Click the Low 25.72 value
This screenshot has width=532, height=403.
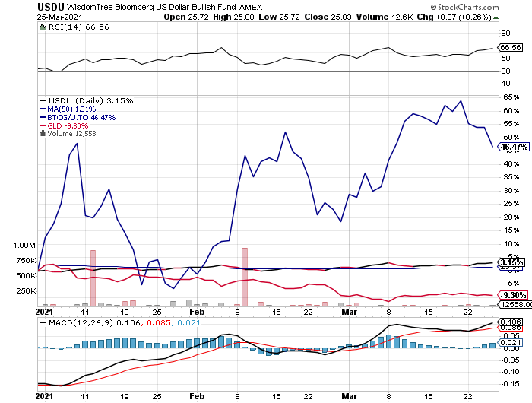pyautogui.click(x=279, y=17)
